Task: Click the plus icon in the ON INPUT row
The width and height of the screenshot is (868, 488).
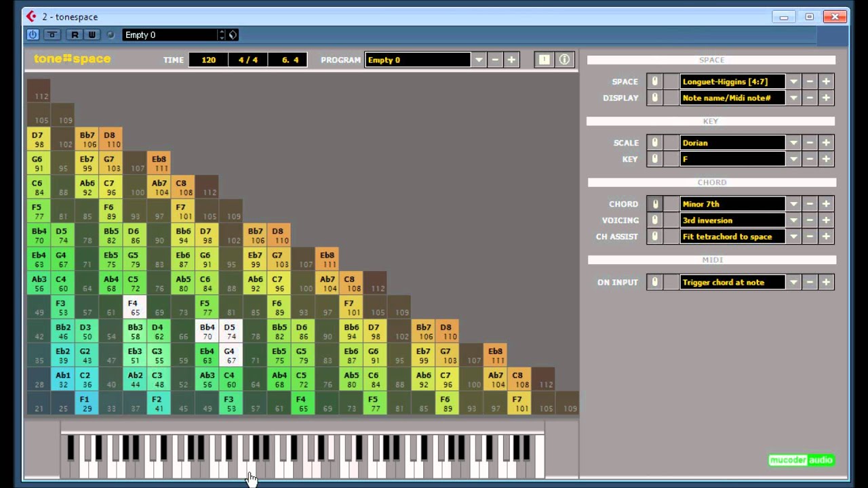Action: click(x=826, y=282)
